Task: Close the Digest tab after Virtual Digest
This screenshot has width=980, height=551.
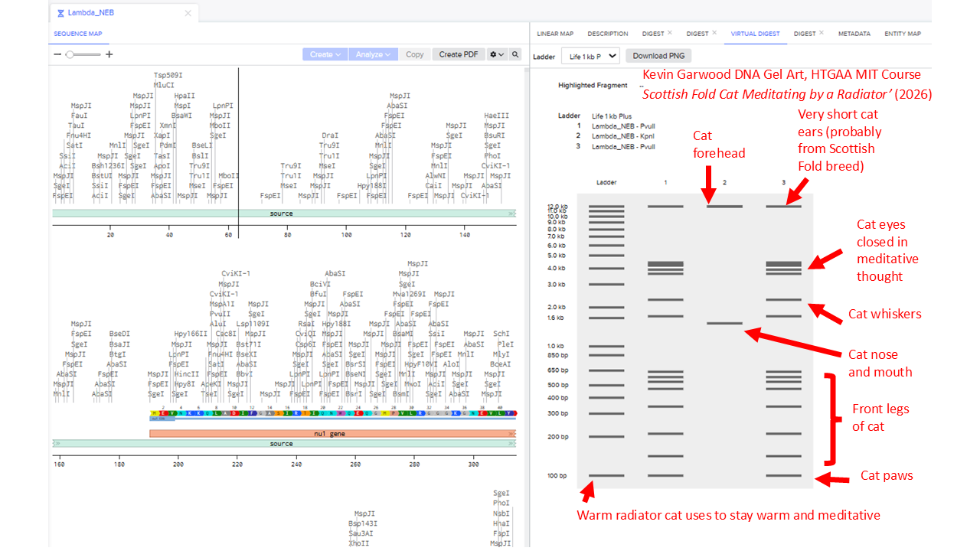Action: pos(822,33)
